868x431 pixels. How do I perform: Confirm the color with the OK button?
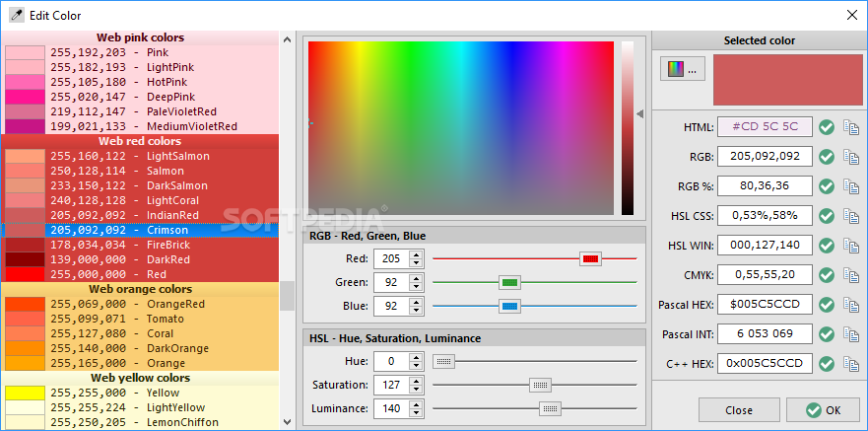(823, 410)
